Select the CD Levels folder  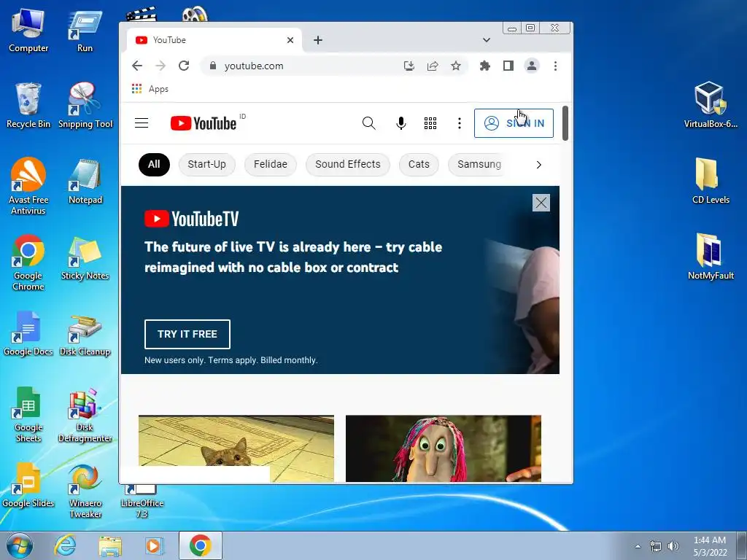click(x=711, y=181)
